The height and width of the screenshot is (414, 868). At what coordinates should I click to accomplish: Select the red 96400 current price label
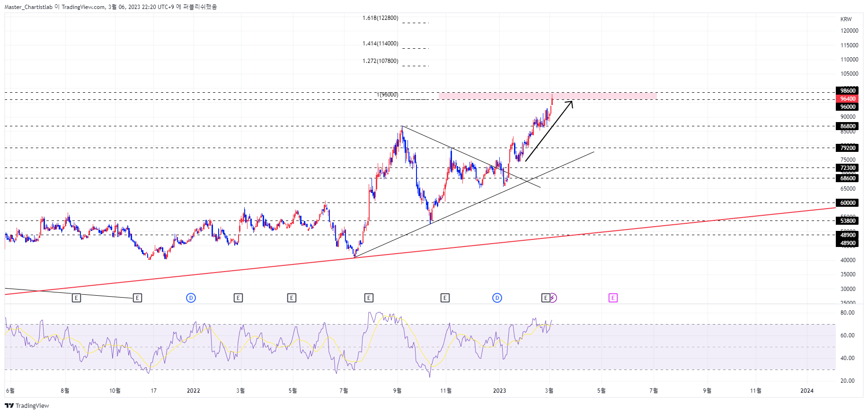coord(847,99)
